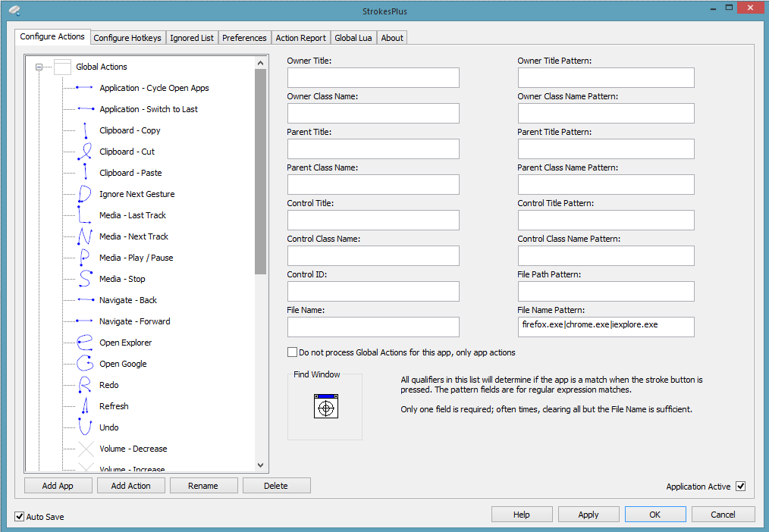Viewport: 769px width, 532px height.
Task: Enable Do not process Global Actions checkbox
Action: click(292, 352)
